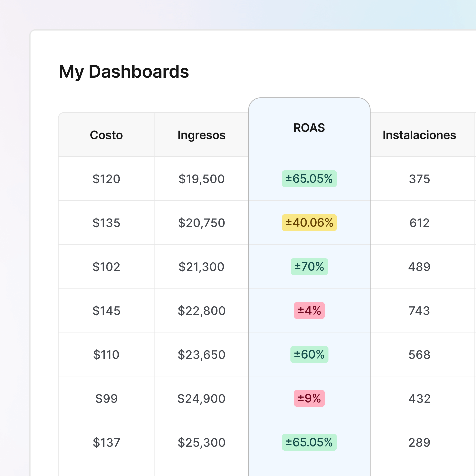
Task: Select the $19,500 Ingresos cell
Action: (202, 179)
